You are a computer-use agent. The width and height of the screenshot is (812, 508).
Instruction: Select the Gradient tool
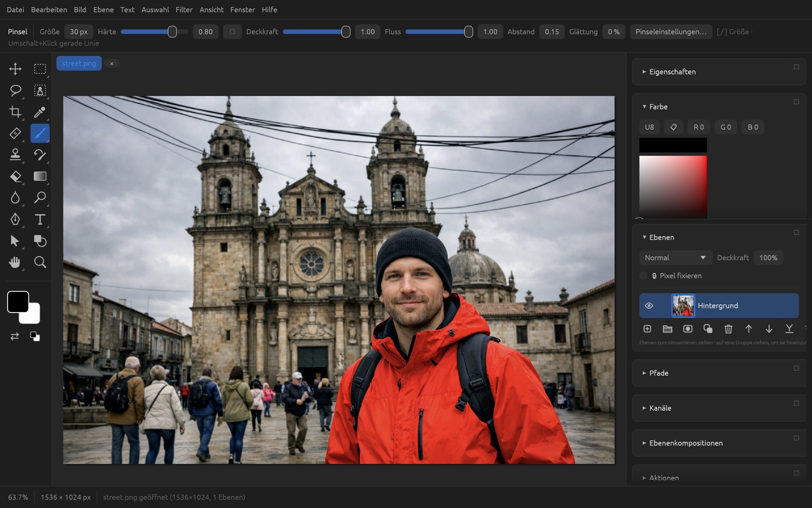coord(40,176)
